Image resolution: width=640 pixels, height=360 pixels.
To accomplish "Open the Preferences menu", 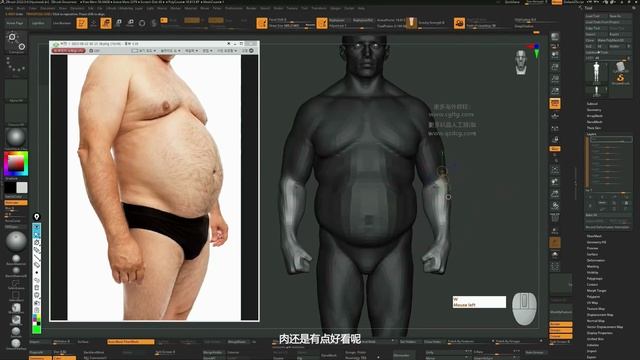I will [234, 8].
